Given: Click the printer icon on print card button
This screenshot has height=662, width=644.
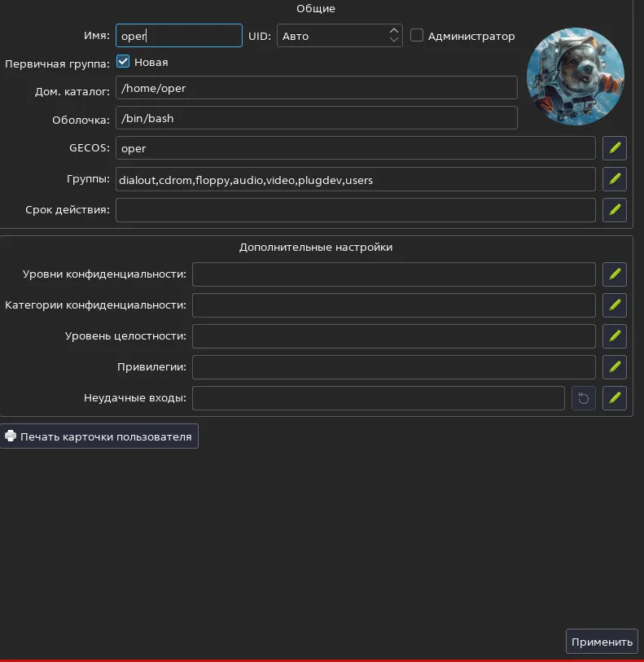Looking at the screenshot, I should point(11,436).
